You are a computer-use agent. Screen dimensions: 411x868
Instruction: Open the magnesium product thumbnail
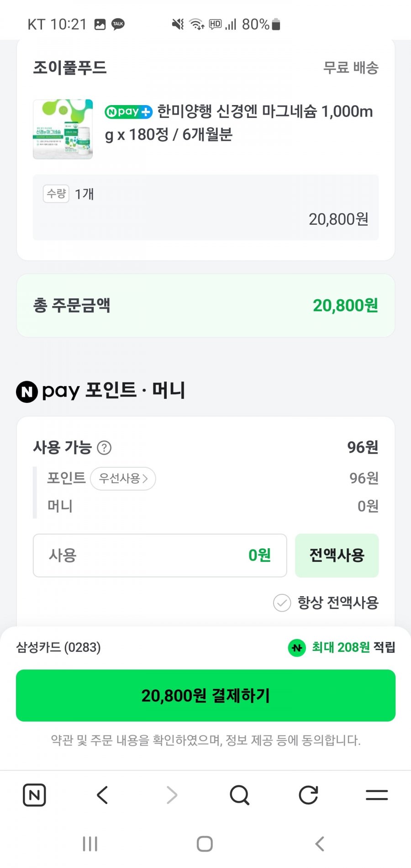point(63,129)
